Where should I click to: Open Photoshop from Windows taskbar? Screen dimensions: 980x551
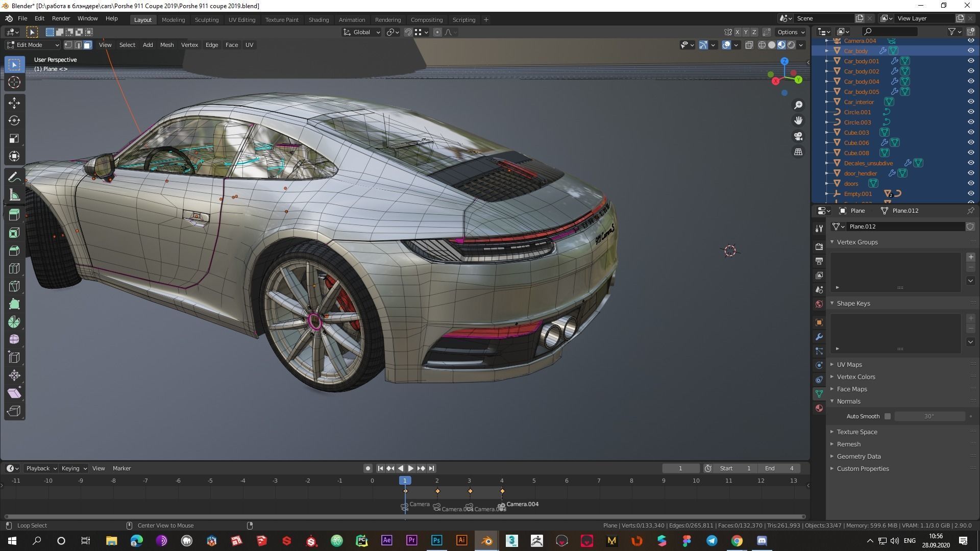point(436,541)
